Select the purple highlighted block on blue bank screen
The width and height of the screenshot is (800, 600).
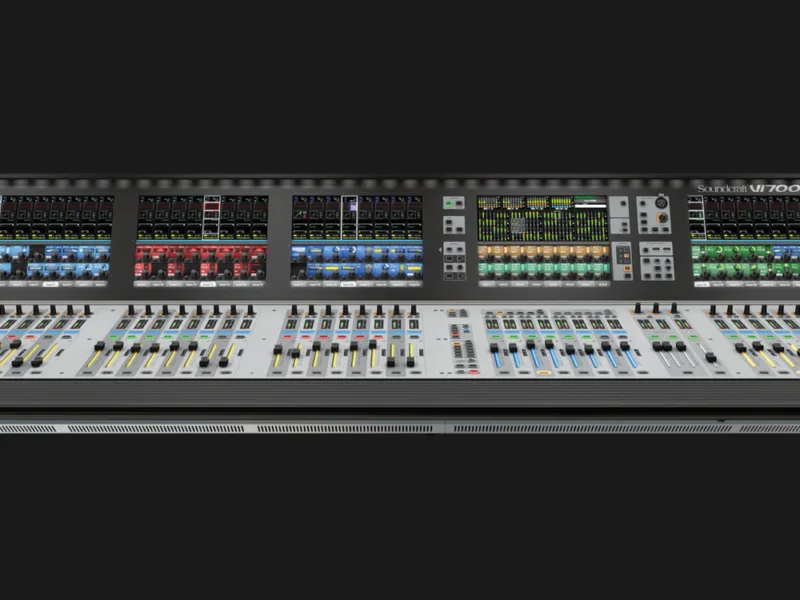[353, 206]
